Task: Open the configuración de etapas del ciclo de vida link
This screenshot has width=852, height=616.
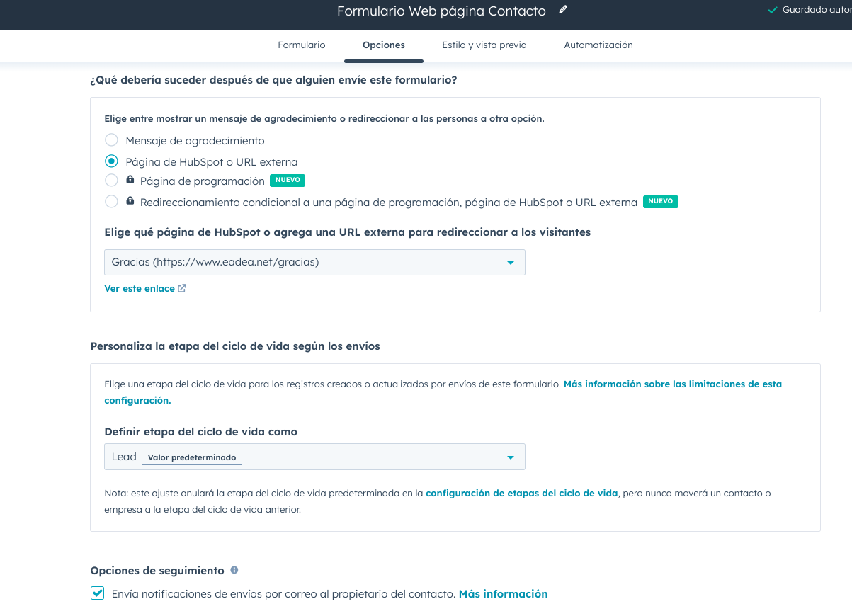Action: point(522,493)
